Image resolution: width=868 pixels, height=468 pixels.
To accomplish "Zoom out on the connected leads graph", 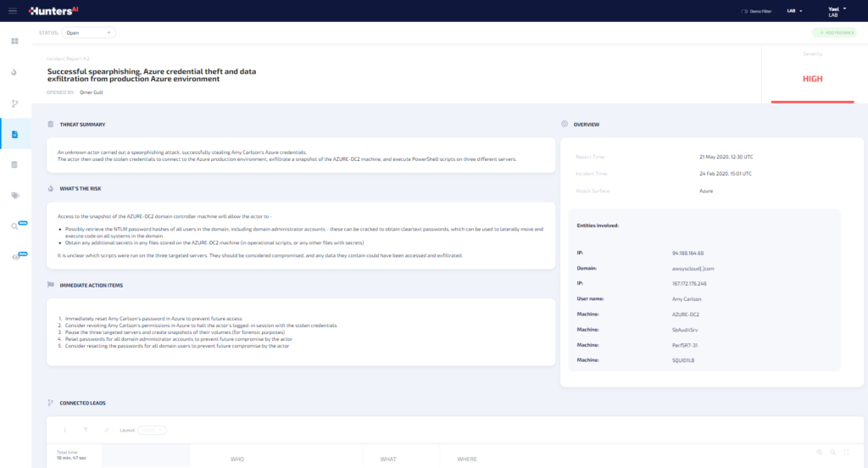I will 832,453.
